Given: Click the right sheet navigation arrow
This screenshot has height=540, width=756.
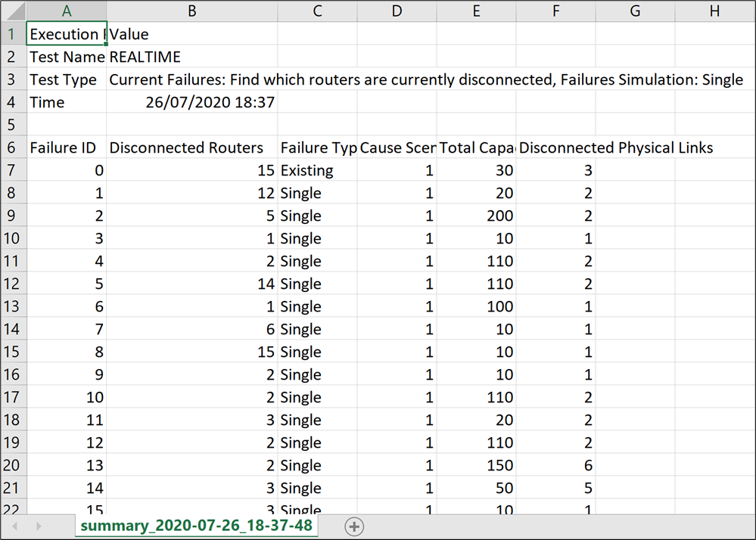Looking at the screenshot, I should (38, 526).
